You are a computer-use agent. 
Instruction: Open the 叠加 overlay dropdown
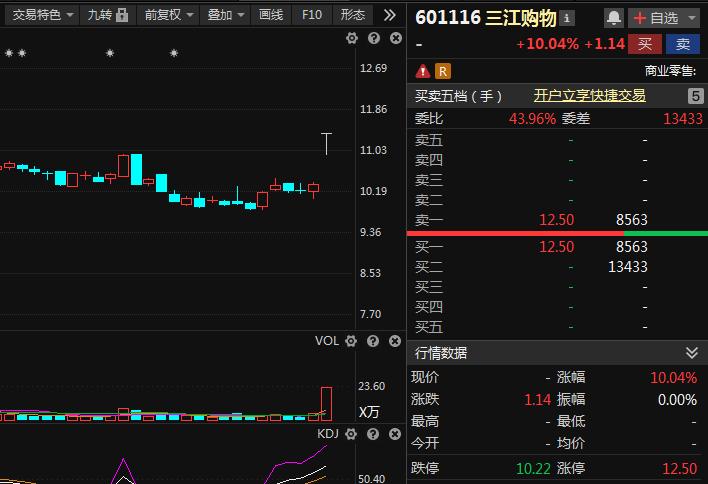(225, 15)
